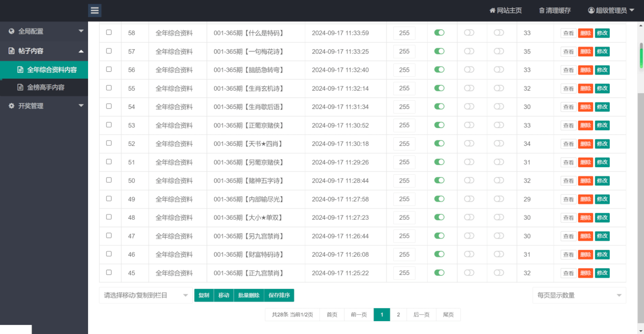The image size is (644, 334).
Task: Turn off green status toggle in row 52
Action: point(440,144)
